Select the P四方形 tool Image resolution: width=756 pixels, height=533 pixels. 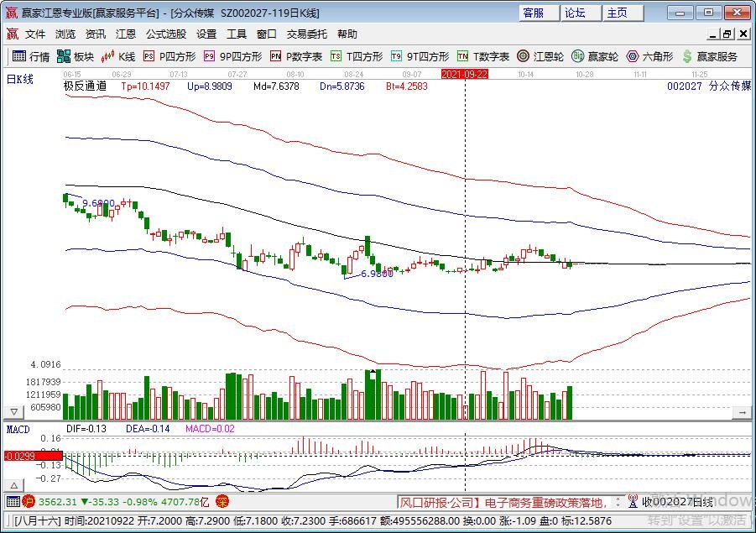click(x=169, y=56)
